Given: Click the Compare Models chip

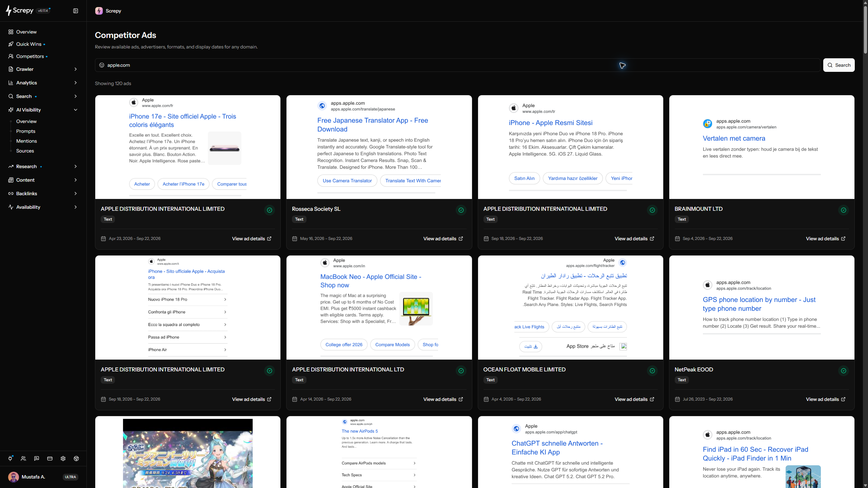Looking at the screenshot, I should [x=392, y=345].
